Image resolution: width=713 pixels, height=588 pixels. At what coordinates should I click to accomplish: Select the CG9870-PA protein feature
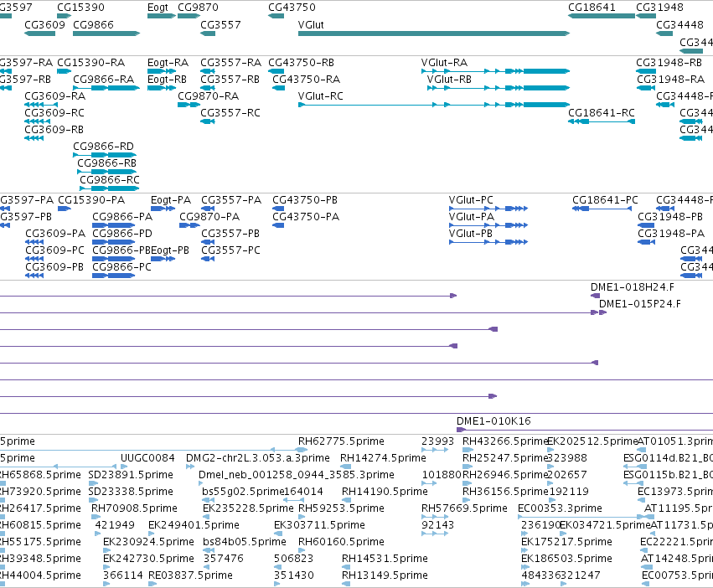click(x=189, y=225)
